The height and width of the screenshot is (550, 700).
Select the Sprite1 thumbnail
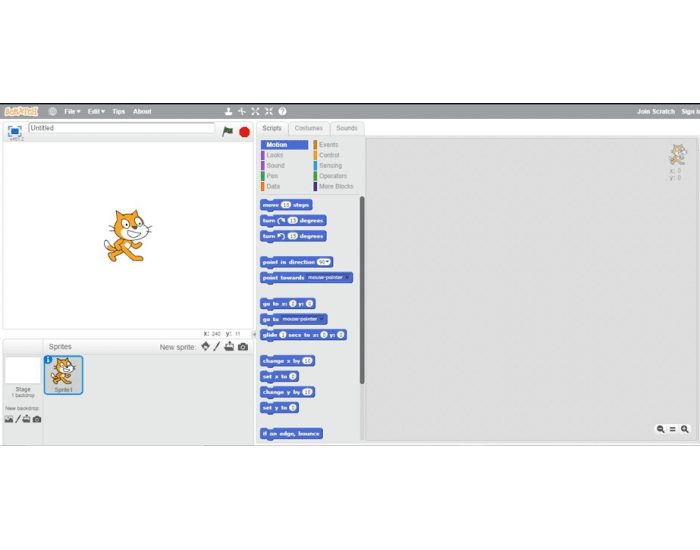pos(63,375)
